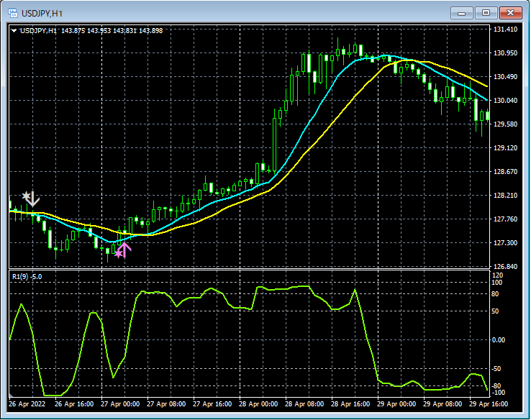Click the 29 Apr 08:00 time label
Image resolution: width=531 pixels, height=420 pixels.
pyautogui.click(x=442, y=404)
